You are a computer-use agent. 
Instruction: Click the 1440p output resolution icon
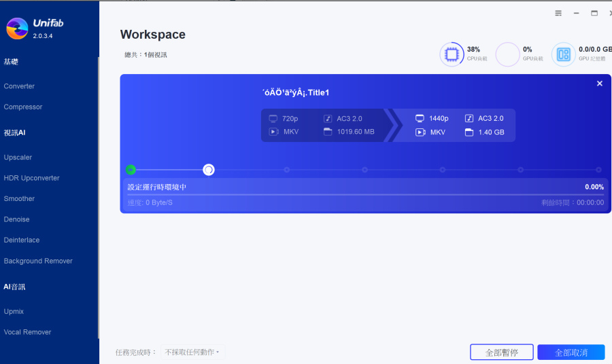pyautogui.click(x=420, y=118)
